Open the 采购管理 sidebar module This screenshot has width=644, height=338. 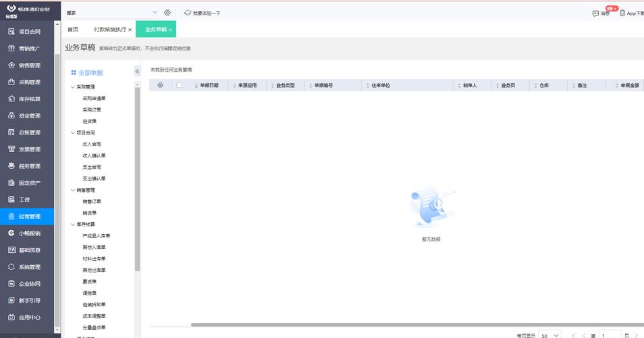tap(29, 82)
